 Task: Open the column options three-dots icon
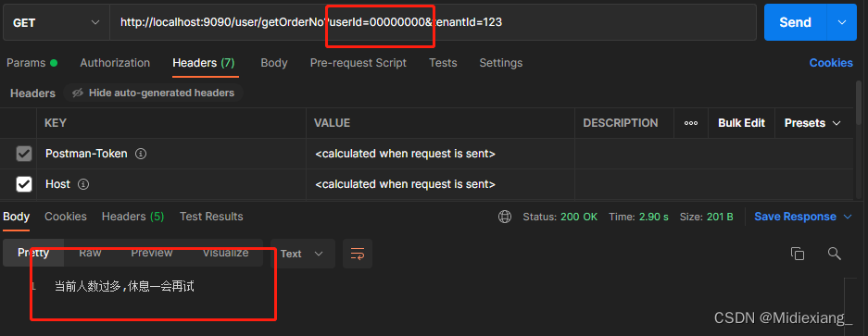coord(691,123)
